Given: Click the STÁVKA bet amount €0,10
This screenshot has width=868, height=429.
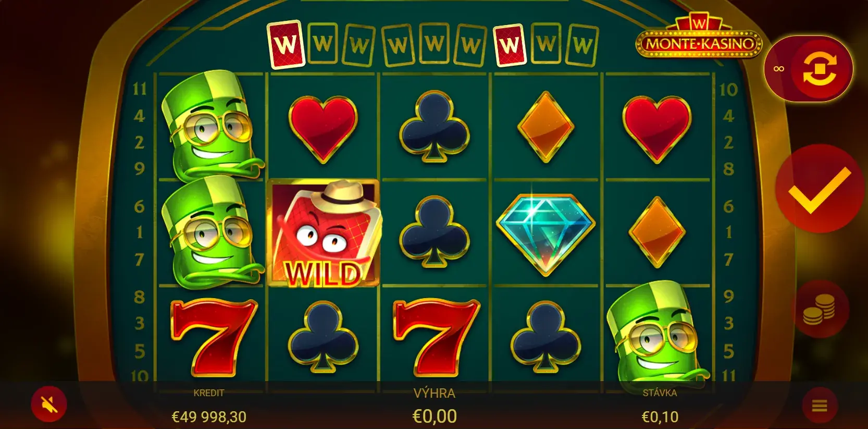Looking at the screenshot, I should click(660, 416).
